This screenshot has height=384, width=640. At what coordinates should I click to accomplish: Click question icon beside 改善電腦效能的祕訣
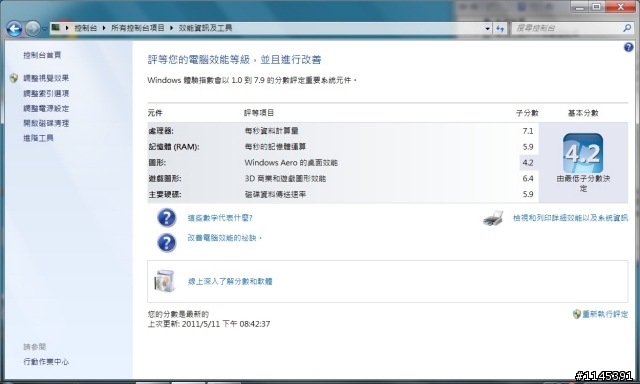167,242
